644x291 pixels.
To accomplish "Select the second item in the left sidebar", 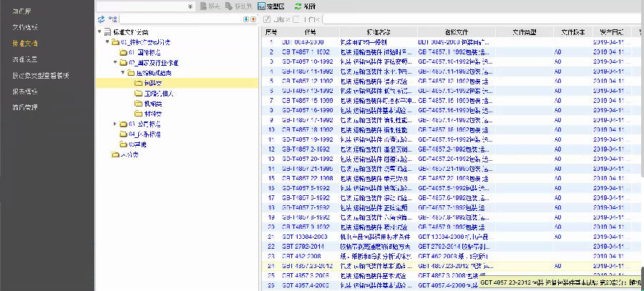I will pyautogui.click(x=24, y=27).
